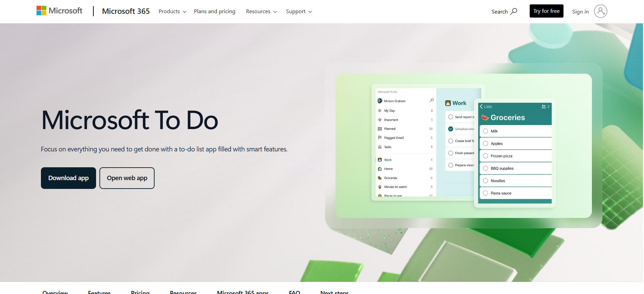Check the Send report task circle
This screenshot has height=294, width=644.
(451, 117)
